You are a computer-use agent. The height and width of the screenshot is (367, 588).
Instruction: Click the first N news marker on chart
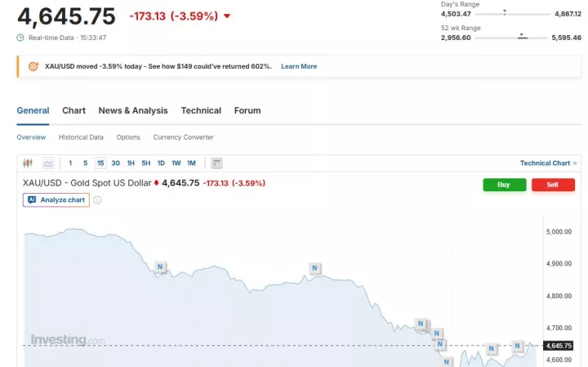(x=160, y=266)
